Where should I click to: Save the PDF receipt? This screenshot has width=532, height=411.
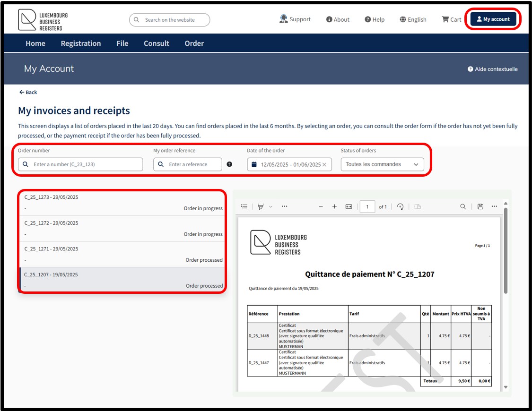[x=480, y=206]
